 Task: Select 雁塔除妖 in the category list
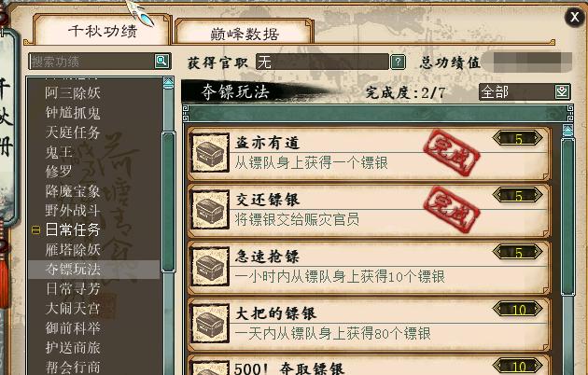pos(73,249)
